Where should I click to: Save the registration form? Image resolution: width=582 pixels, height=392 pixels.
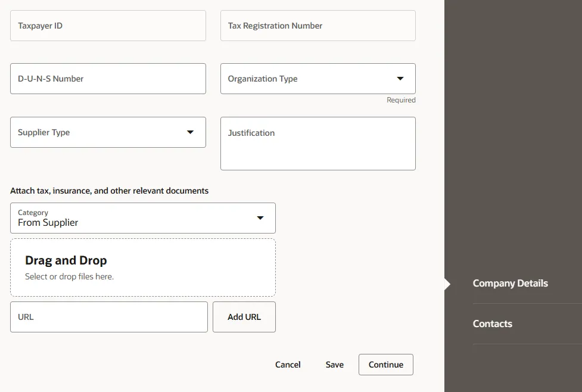tap(334, 365)
